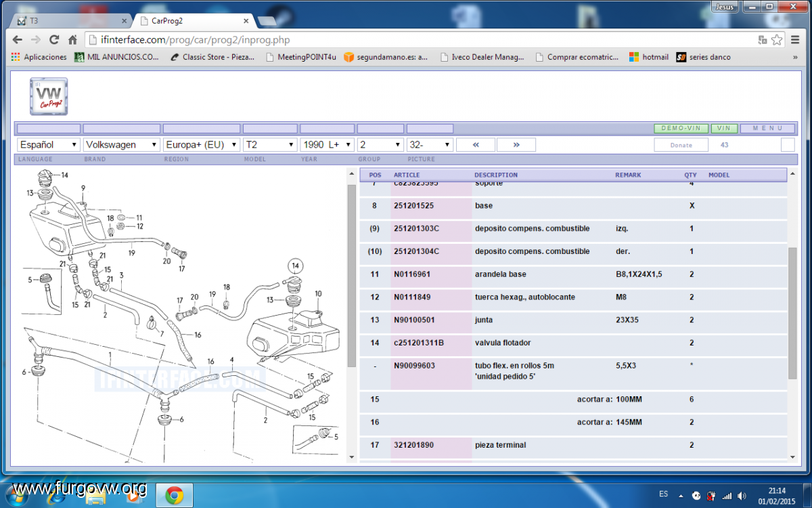The image size is (812, 508).
Task: Go to next picture with » button
Action: click(516, 144)
